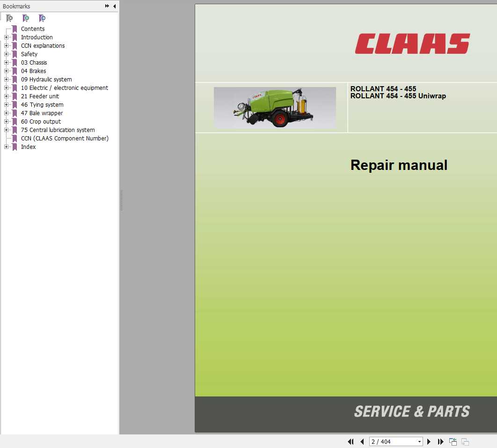This screenshot has height=448, width=497.
Task: Click the double-arrow icon in Bookmarks header
Action: click(x=107, y=6)
